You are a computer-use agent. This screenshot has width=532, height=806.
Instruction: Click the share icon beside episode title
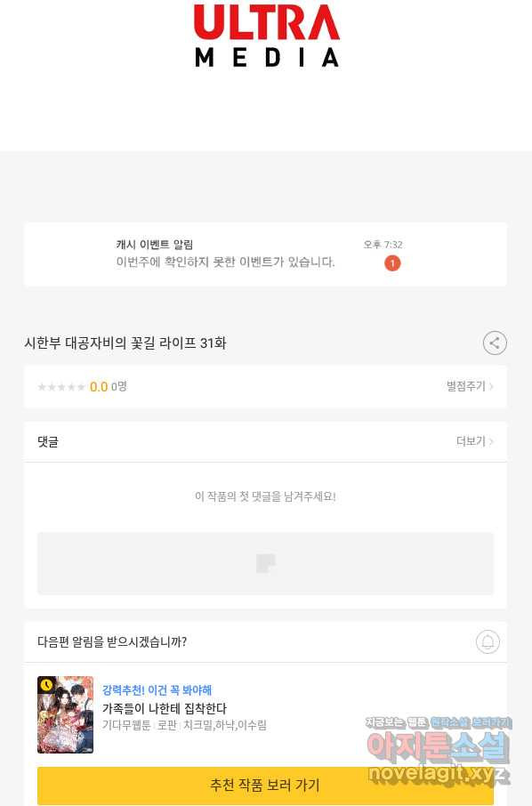click(x=495, y=343)
